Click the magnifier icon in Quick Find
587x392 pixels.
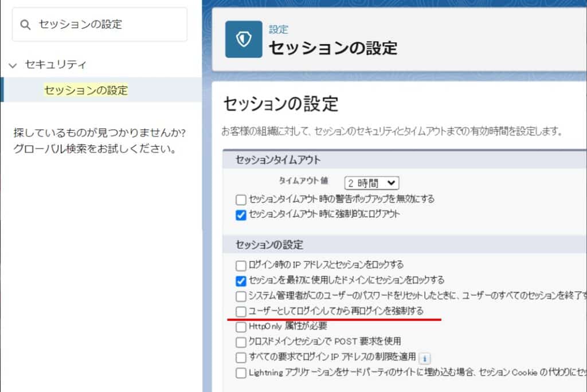(25, 25)
